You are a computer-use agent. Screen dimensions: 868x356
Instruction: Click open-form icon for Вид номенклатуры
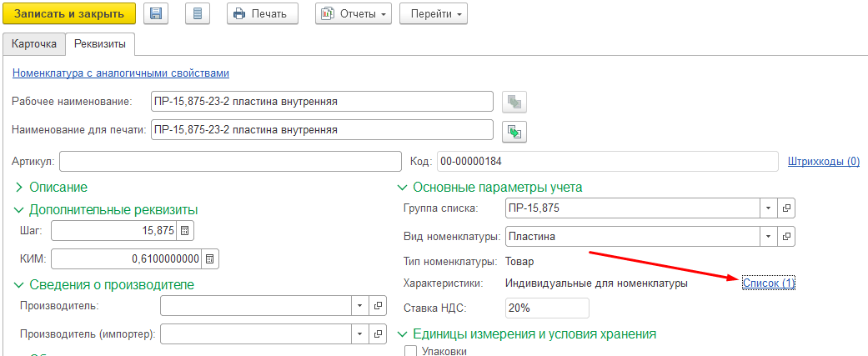(x=786, y=237)
